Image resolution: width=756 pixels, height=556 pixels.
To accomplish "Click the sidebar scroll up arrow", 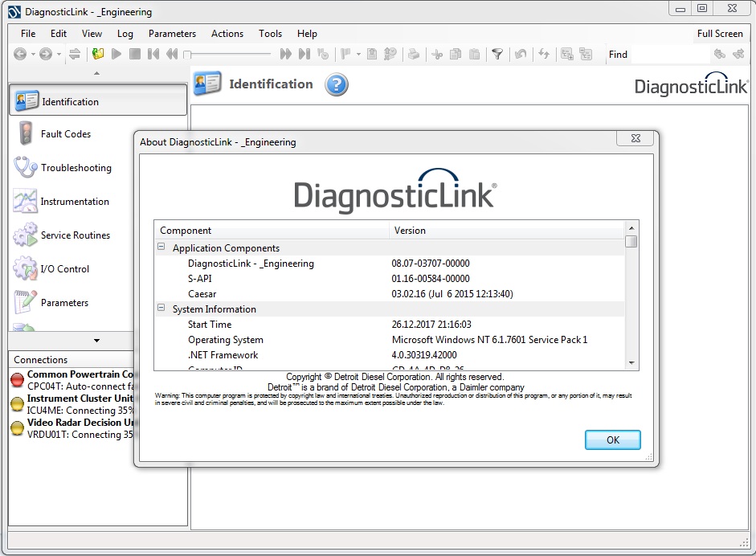I will (96, 73).
